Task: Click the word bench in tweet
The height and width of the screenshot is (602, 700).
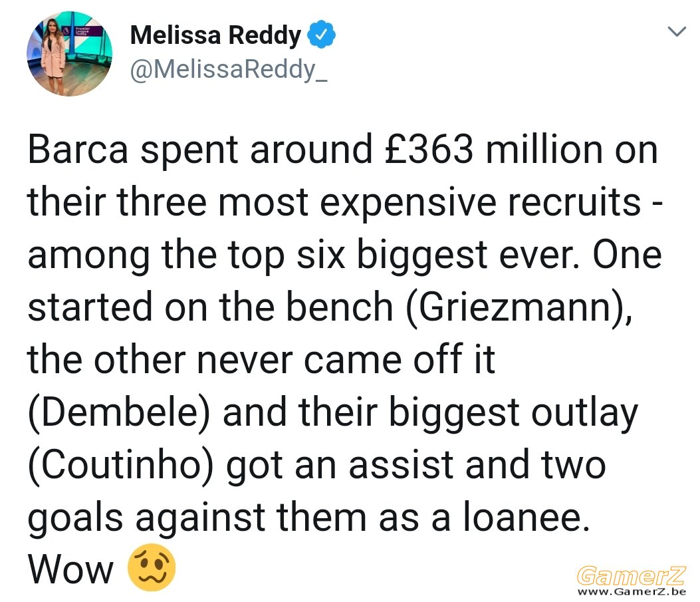Action: (339, 307)
